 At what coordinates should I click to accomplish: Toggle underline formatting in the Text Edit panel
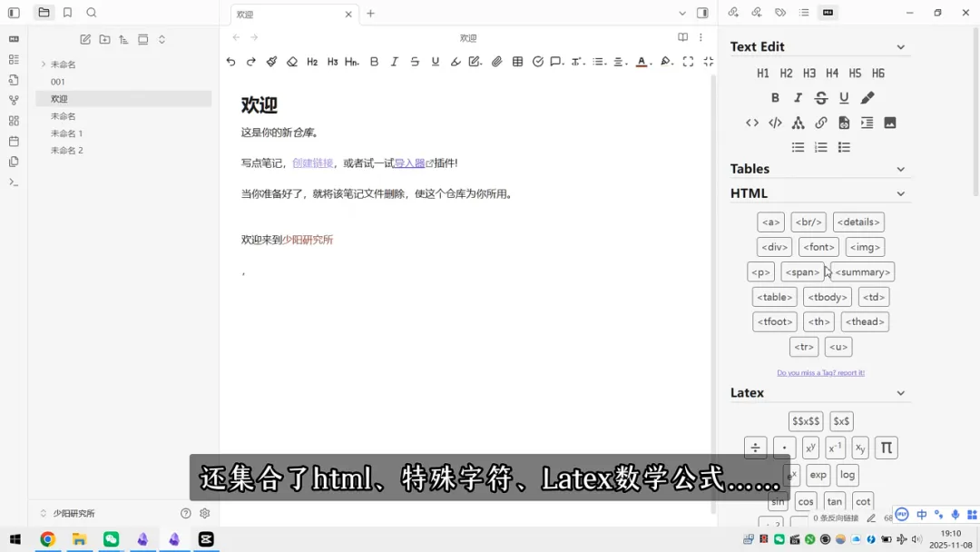(x=843, y=97)
